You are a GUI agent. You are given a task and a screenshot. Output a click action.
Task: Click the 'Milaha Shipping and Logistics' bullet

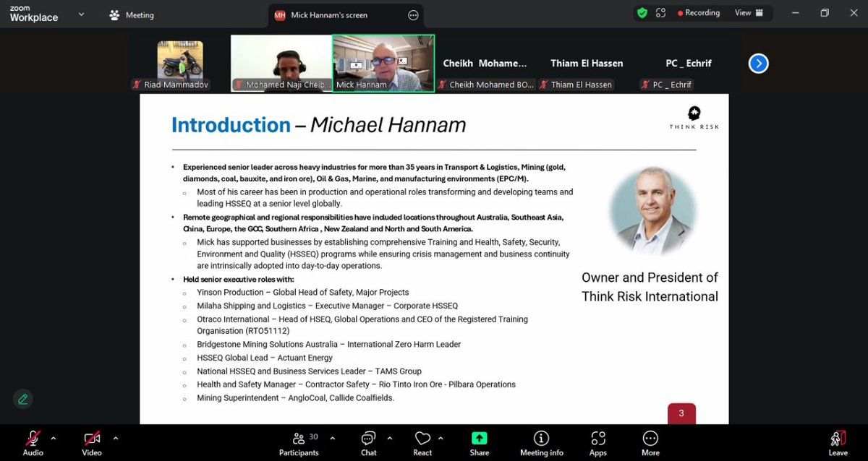pyautogui.click(x=328, y=306)
